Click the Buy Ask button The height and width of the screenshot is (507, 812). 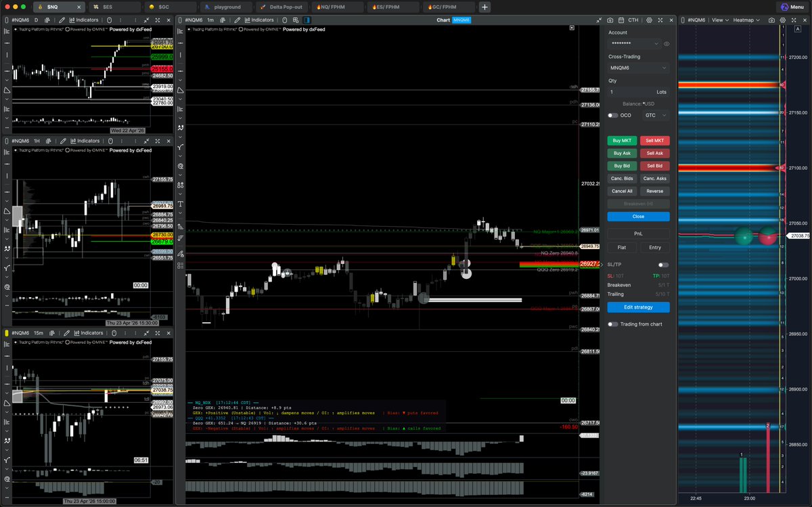click(x=622, y=153)
